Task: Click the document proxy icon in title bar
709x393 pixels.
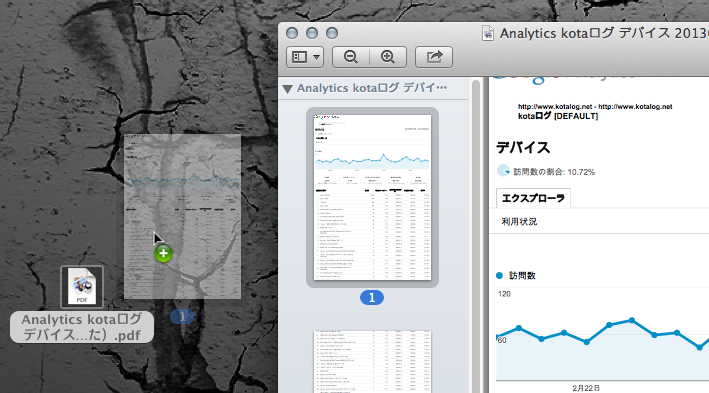Action: pyautogui.click(x=487, y=33)
